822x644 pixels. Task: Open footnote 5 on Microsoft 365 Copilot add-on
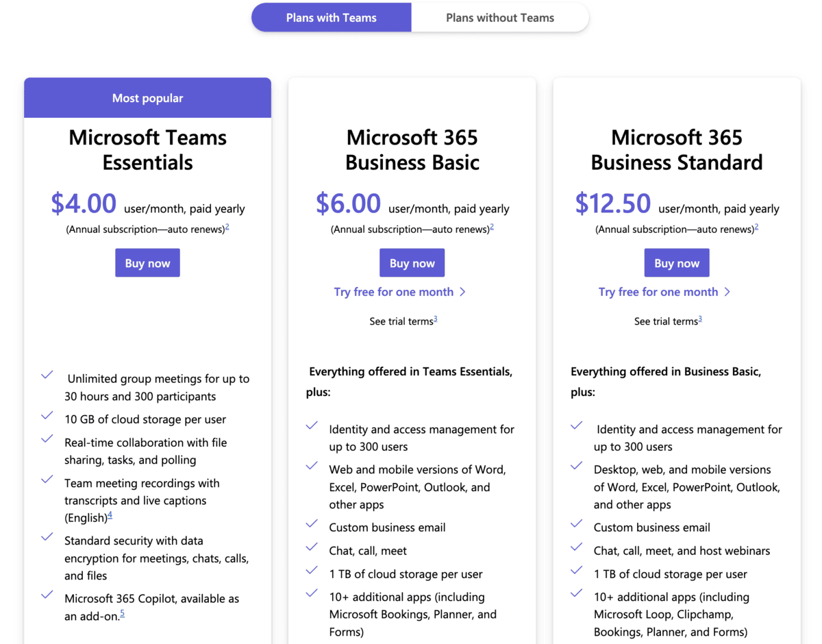(122, 612)
